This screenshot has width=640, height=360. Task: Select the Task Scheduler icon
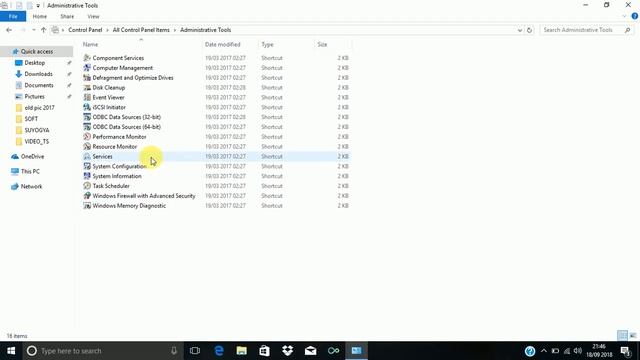87,186
